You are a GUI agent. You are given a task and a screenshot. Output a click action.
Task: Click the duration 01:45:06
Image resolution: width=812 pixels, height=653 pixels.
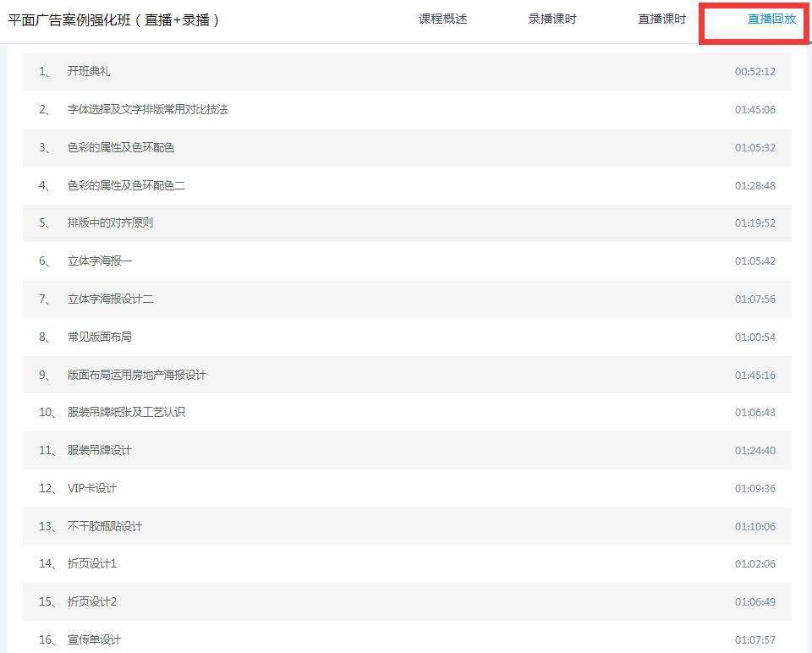click(x=755, y=109)
